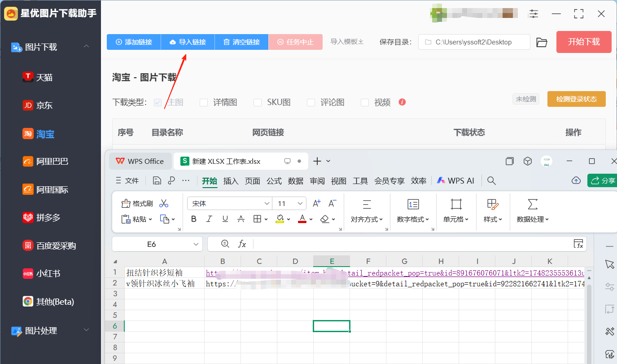Click the 开始下载 button

(584, 42)
